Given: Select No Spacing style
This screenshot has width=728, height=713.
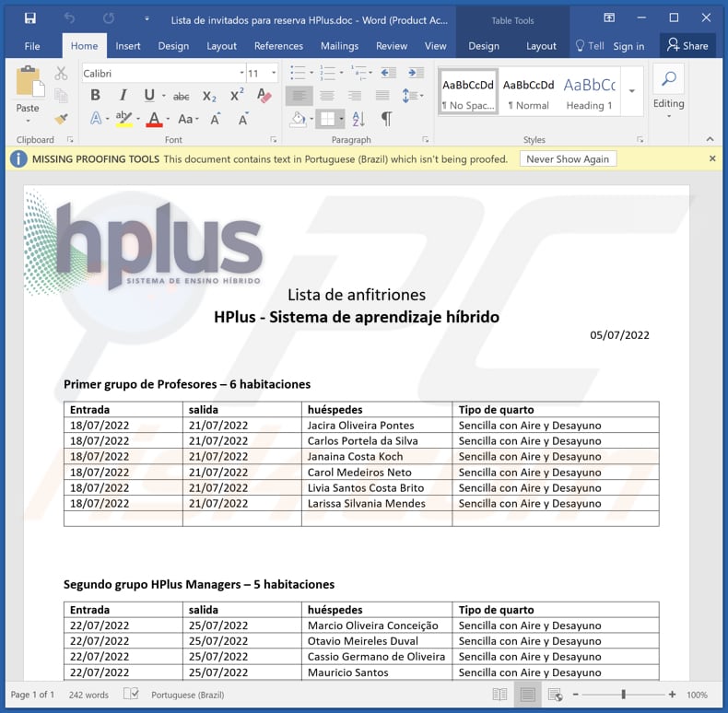Looking at the screenshot, I should 468,91.
